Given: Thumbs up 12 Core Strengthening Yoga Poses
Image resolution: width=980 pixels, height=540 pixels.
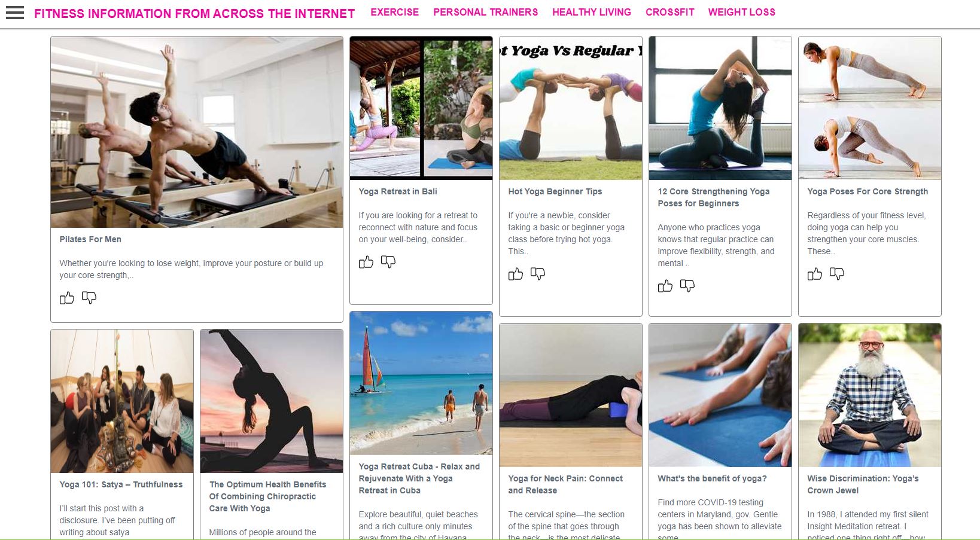Looking at the screenshot, I should pyautogui.click(x=665, y=286).
